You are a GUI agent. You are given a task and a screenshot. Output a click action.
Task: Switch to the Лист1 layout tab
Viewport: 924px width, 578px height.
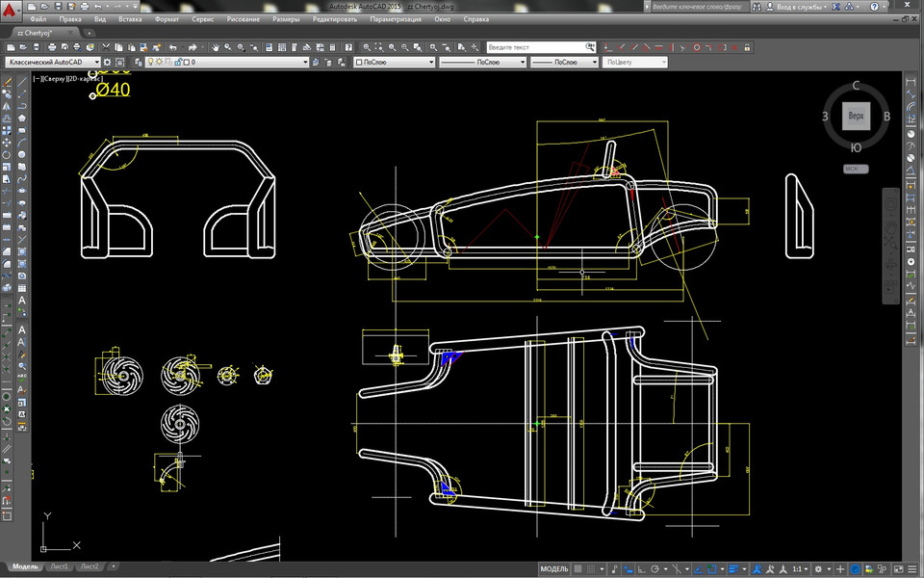tap(59, 567)
